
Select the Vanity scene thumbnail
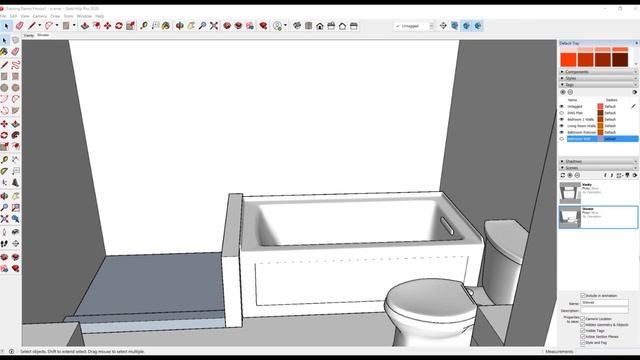570,193
